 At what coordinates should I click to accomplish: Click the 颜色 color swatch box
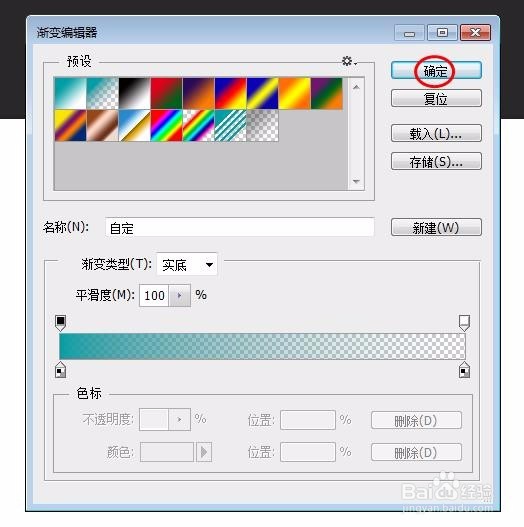click(167, 452)
